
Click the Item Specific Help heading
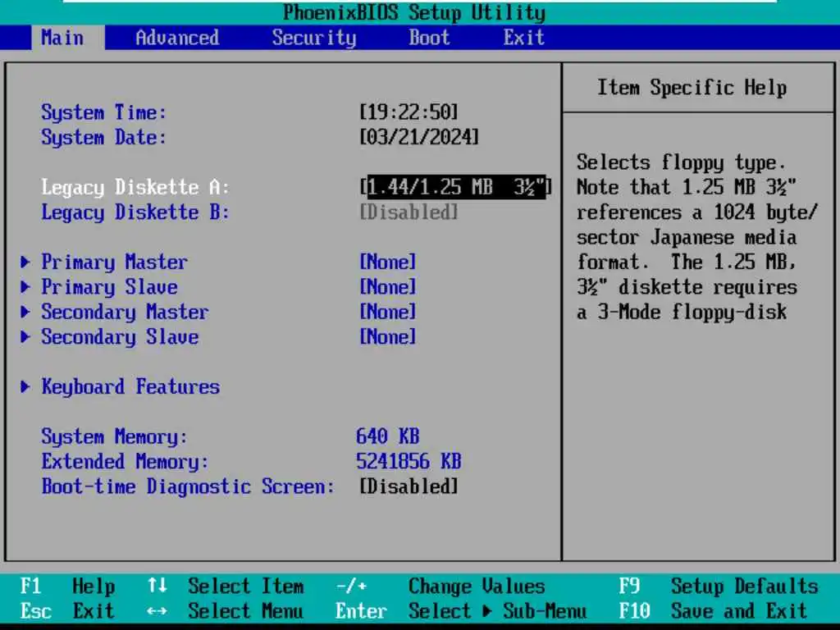point(692,87)
